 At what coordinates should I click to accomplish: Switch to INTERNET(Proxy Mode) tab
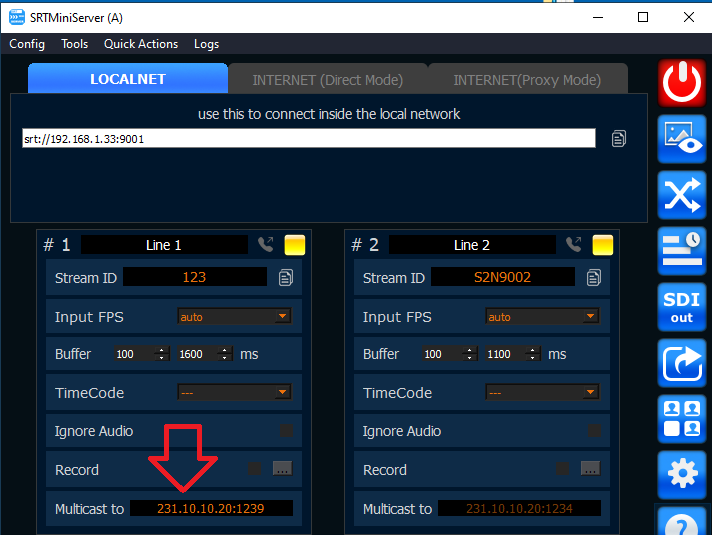click(x=527, y=80)
